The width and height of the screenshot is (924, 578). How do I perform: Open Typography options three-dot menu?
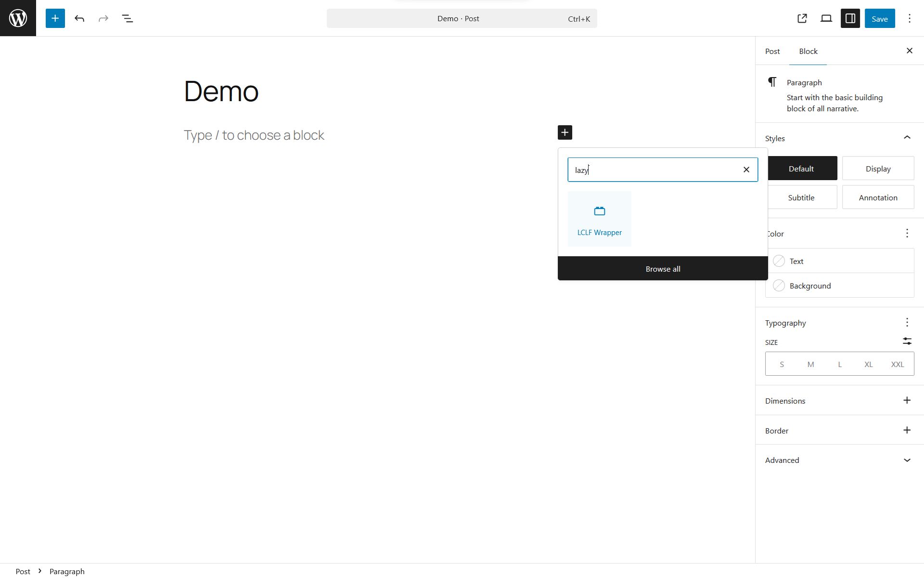[907, 322]
